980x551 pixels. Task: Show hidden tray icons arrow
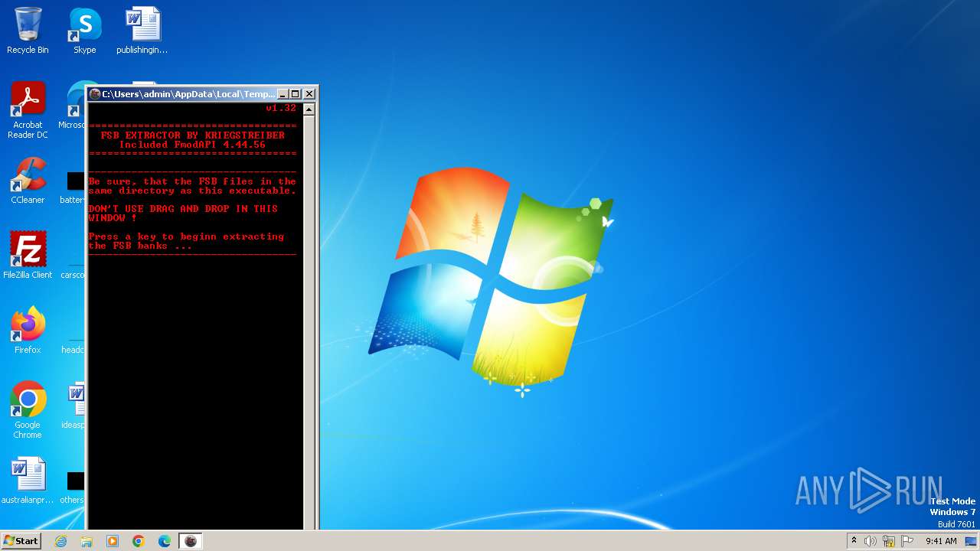pos(854,541)
